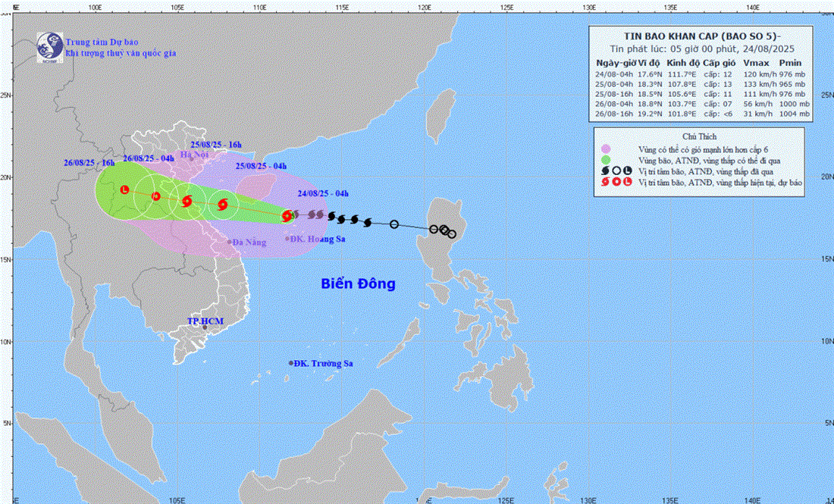834x504 pixels.
Task: Click the Pmin column header
Action: [x=794, y=63]
